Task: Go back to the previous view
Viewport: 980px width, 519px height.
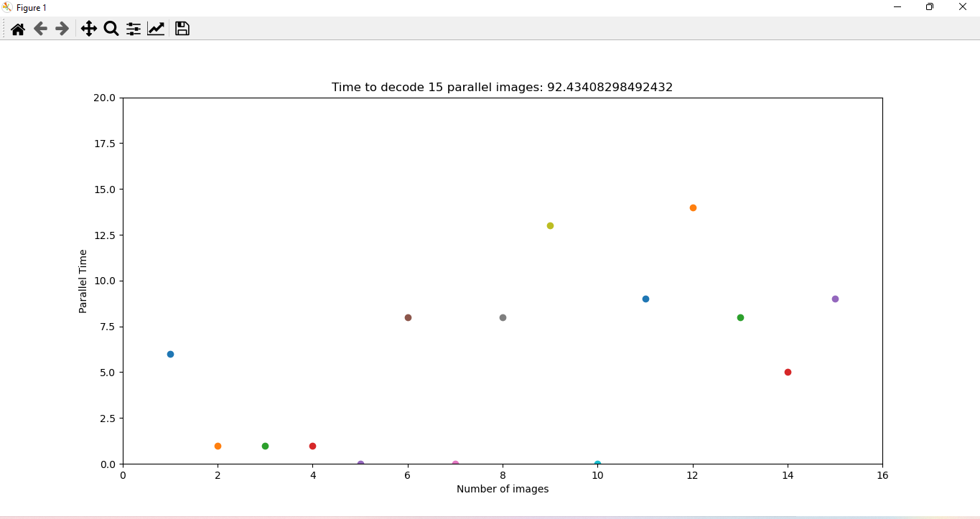Action: (39, 29)
